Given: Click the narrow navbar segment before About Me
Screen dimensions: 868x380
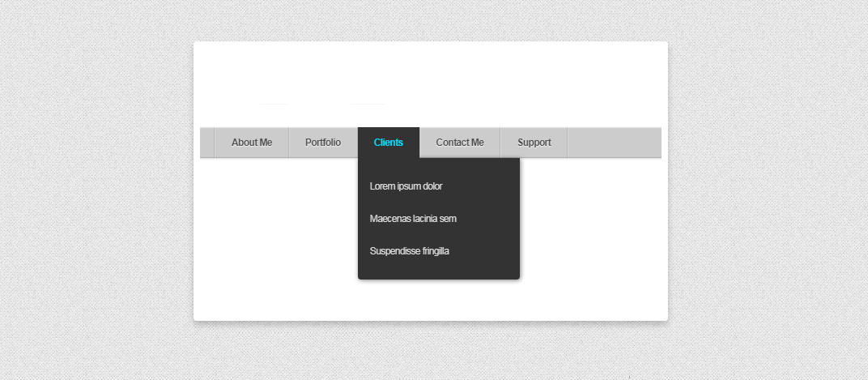Looking at the screenshot, I should 207,143.
